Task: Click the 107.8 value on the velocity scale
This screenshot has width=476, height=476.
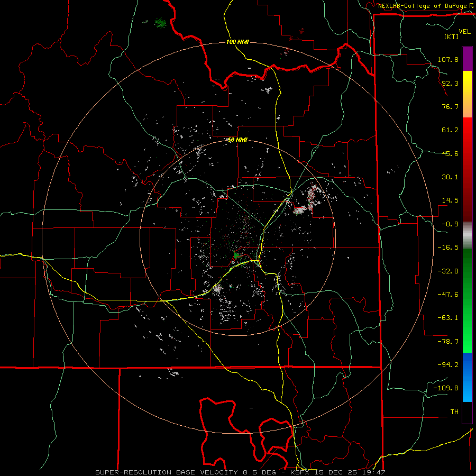Action: (448, 59)
